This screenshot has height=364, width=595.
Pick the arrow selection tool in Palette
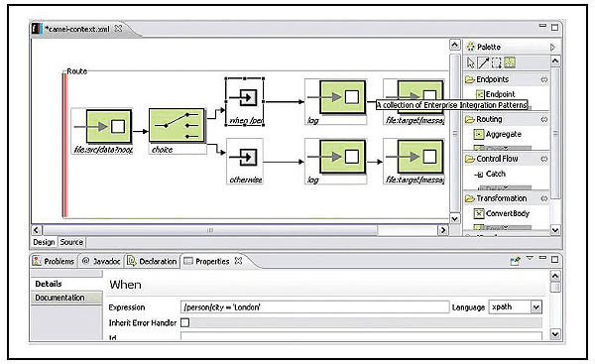471,62
